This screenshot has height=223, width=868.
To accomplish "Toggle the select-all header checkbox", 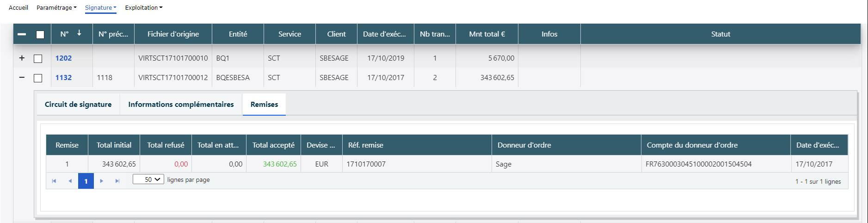I will (40, 35).
